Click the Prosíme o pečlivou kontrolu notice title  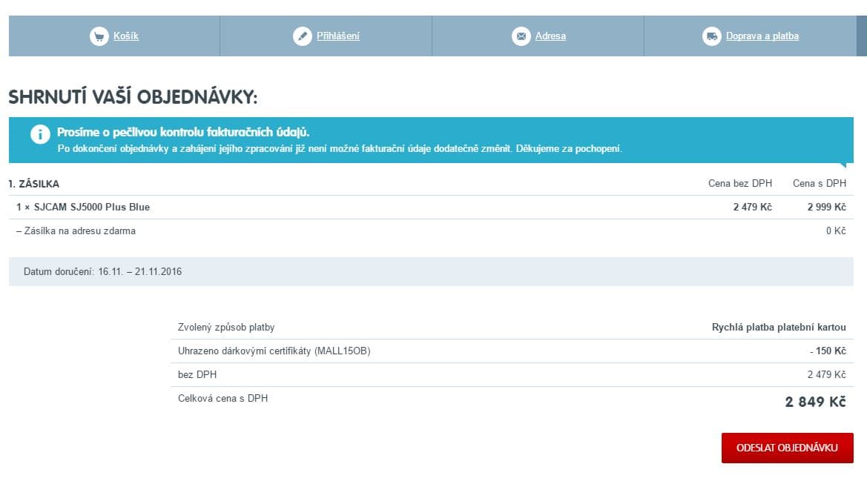pos(183,132)
